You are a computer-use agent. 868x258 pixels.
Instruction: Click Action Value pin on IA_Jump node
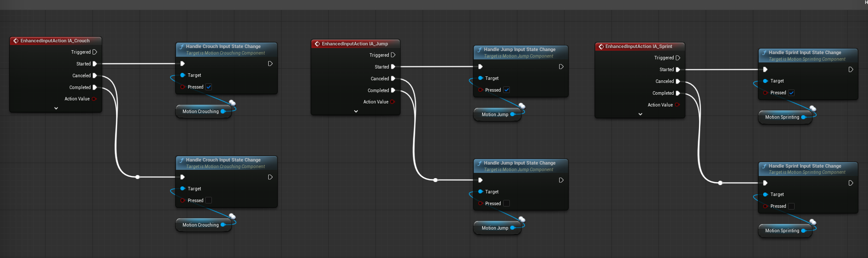point(392,102)
